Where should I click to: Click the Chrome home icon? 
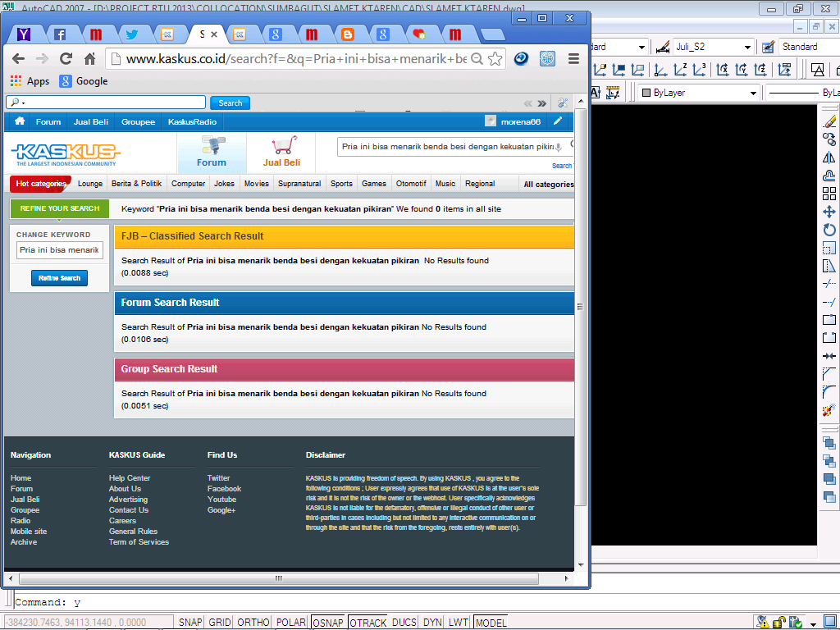(x=90, y=59)
